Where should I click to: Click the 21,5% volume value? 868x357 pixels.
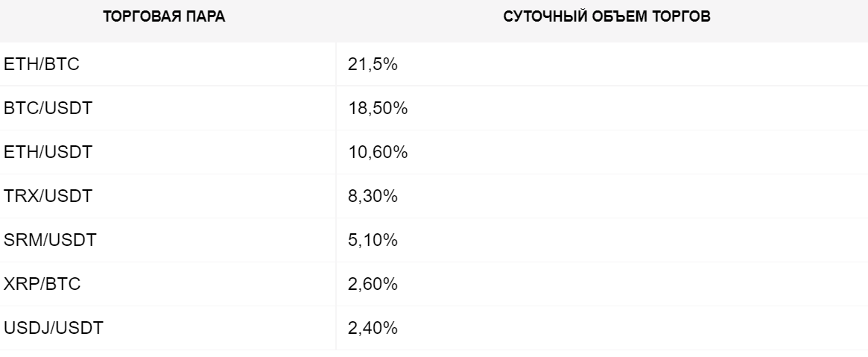pos(373,64)
